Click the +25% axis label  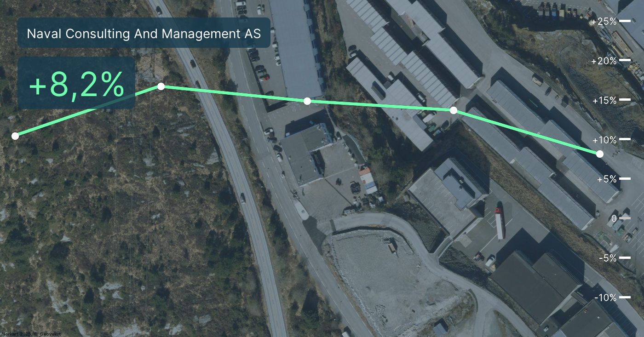coord(604,22)
